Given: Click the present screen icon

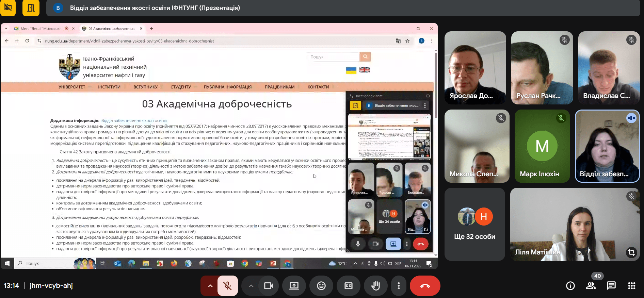Looking at the screenshot, I should tap(294, 286).
